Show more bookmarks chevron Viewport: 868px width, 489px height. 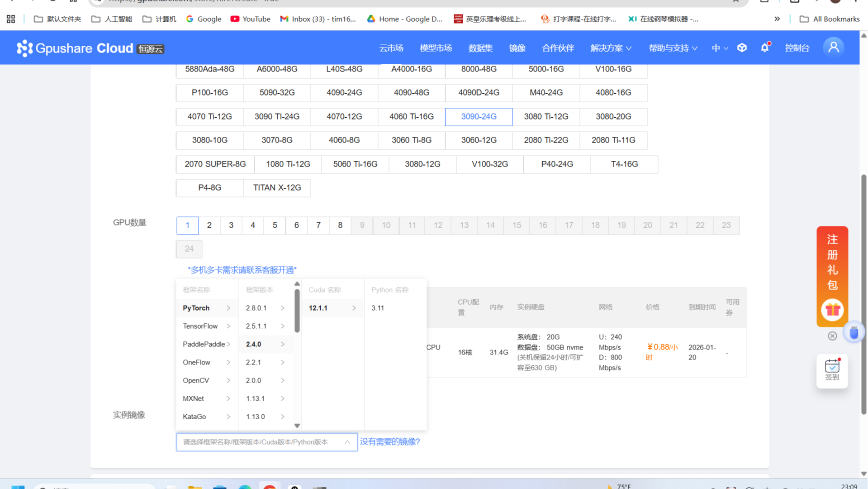pos(777,19)
